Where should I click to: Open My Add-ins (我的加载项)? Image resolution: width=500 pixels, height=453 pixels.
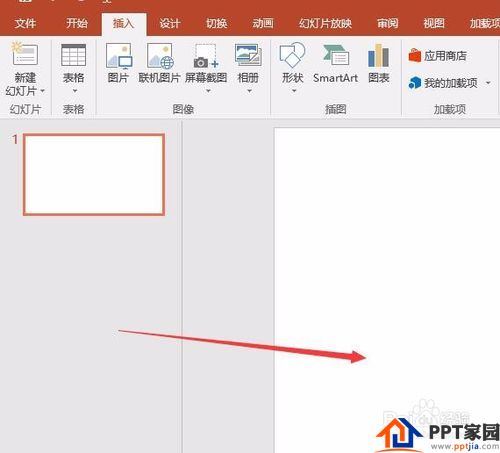pos(443,83)
